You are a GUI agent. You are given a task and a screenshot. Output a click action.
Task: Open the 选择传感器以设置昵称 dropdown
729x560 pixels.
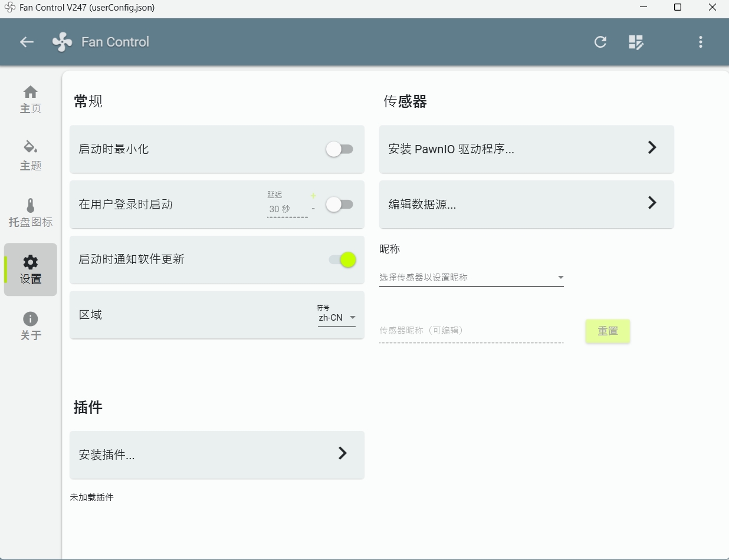click(x=472, y=277)
